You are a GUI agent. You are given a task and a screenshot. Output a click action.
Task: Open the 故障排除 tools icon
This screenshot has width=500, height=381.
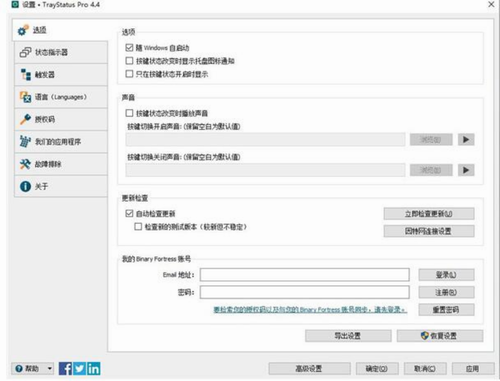(25, 164)
